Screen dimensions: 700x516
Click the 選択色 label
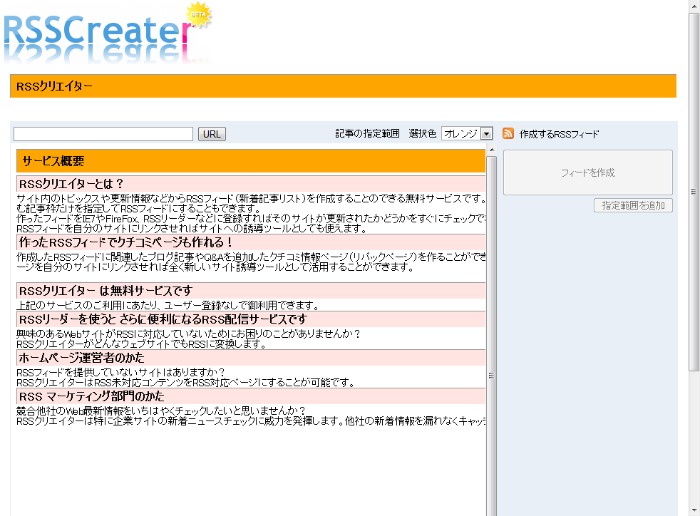(422, 133)
